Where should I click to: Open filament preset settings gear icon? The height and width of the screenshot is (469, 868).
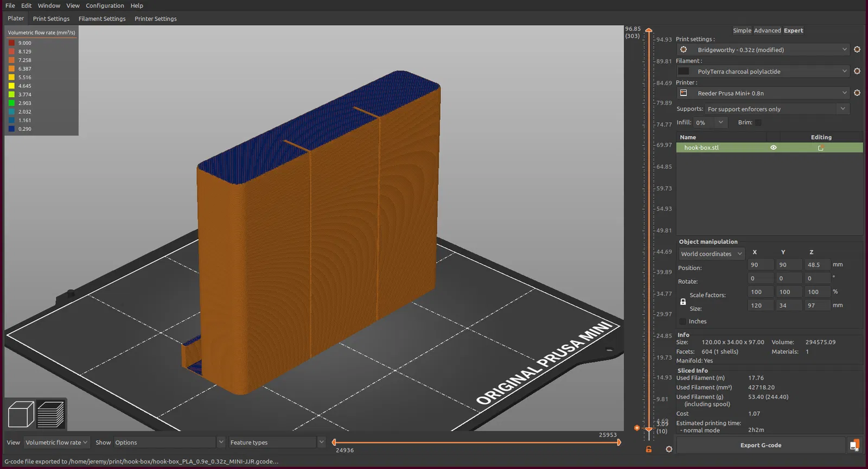(857, 71)
